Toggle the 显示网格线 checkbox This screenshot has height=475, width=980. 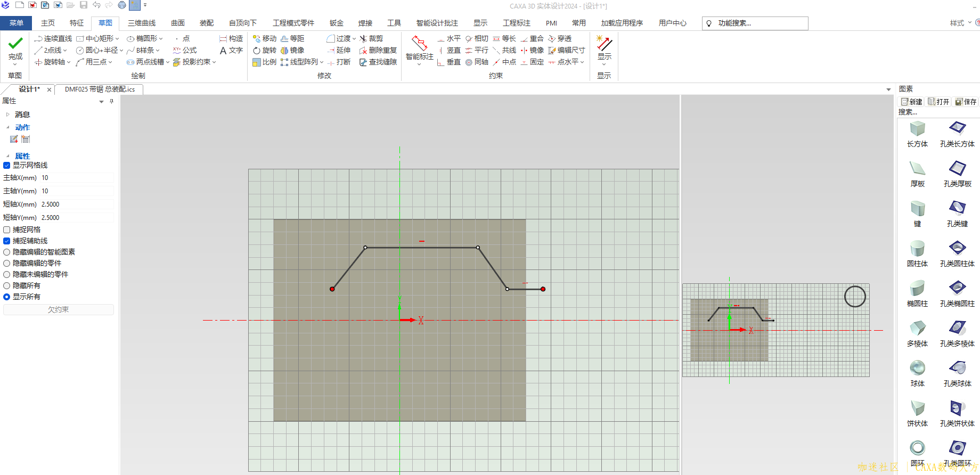(7, 165)
